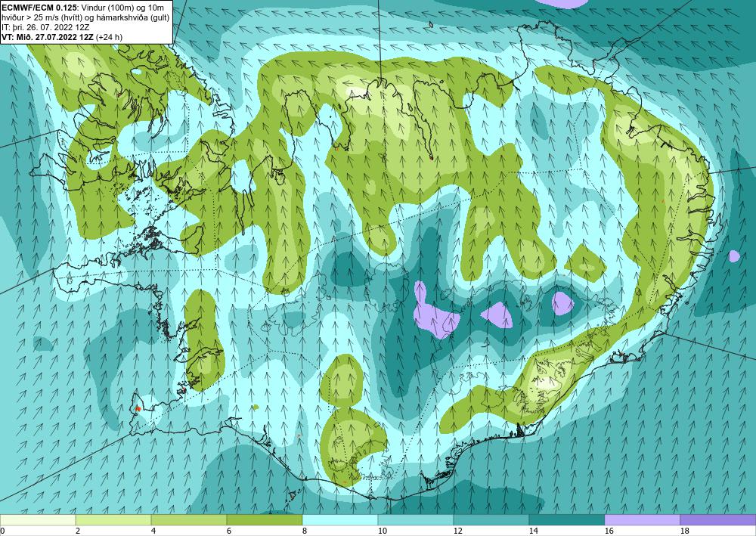Click the scale label '10'
Viewport: 756px width, 536px height.
tap(383, 531)
